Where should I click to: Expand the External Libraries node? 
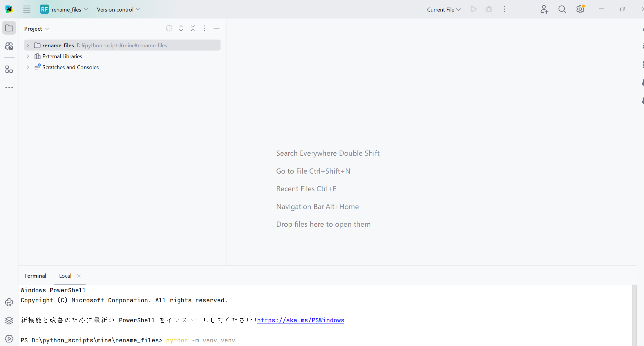pos(28,56)
